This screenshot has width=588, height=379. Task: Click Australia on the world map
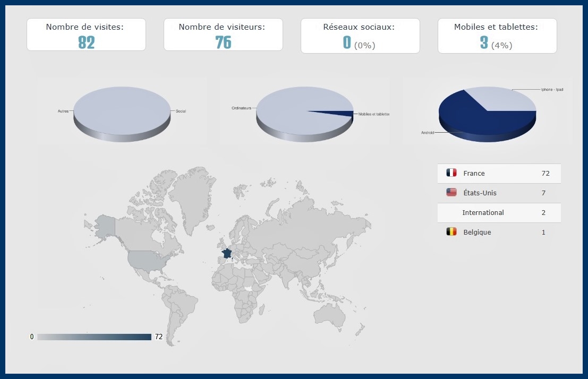click(329, 316)
